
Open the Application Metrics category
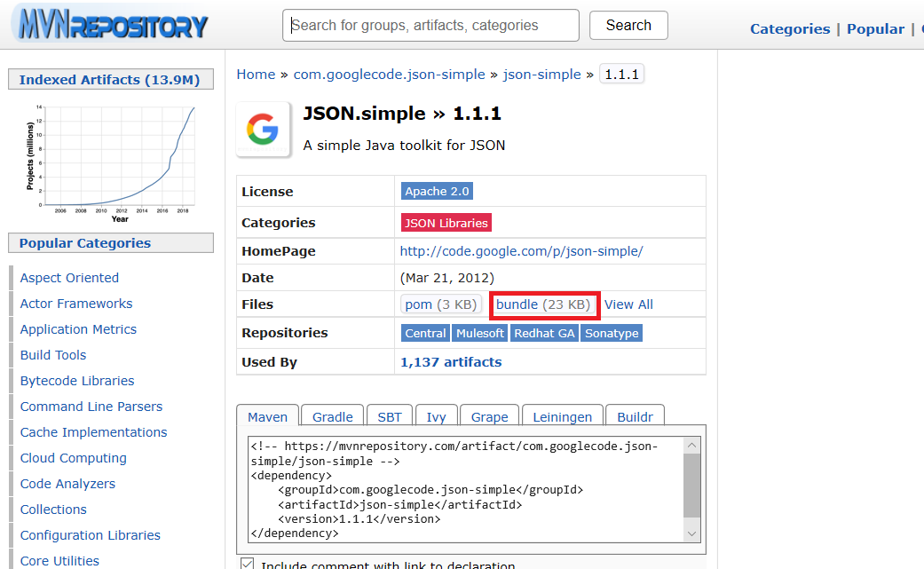tap(78, 329)
